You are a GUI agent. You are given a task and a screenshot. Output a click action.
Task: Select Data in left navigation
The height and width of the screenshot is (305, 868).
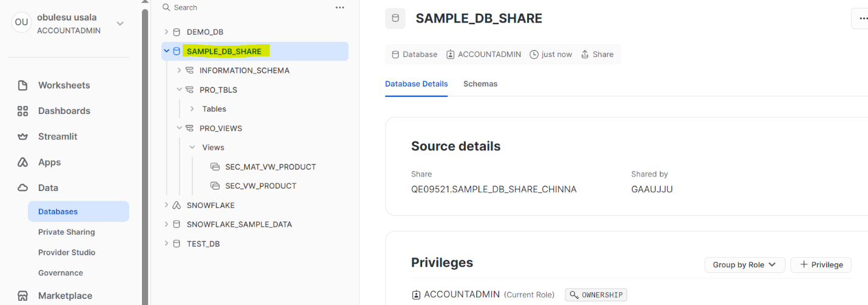(48, 188)
